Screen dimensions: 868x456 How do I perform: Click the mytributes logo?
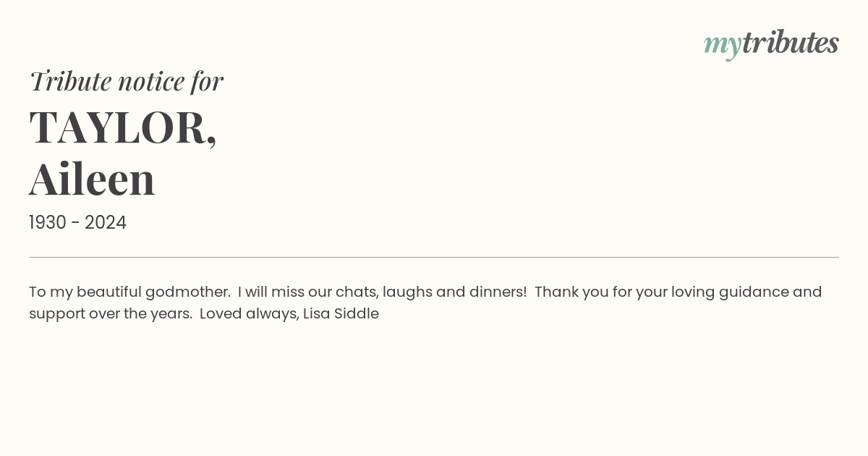771,44
